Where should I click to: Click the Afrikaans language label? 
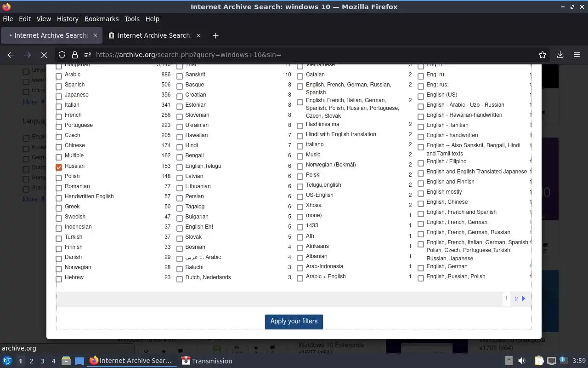coord(317,246)
